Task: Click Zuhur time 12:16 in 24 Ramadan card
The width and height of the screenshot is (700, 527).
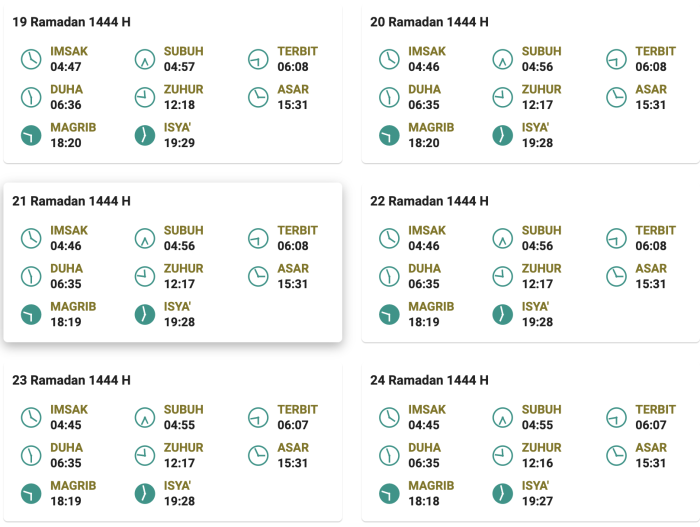Action: [x=538, y=464]
